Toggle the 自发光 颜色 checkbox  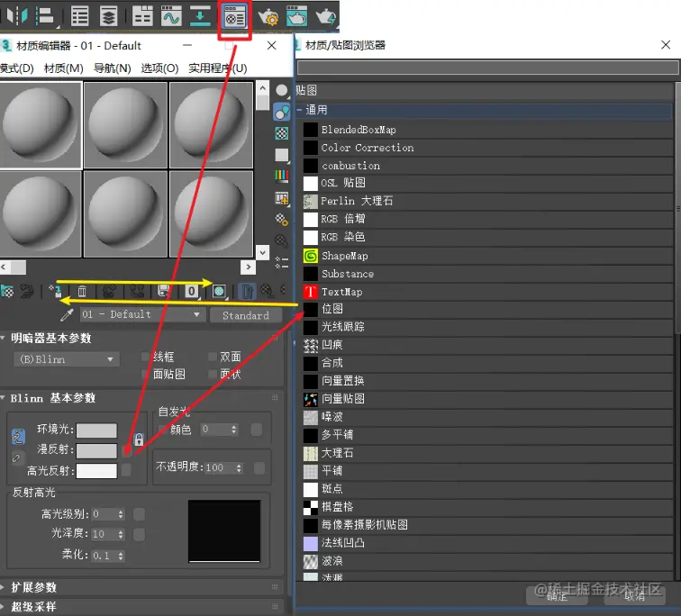tap(163, 430)
